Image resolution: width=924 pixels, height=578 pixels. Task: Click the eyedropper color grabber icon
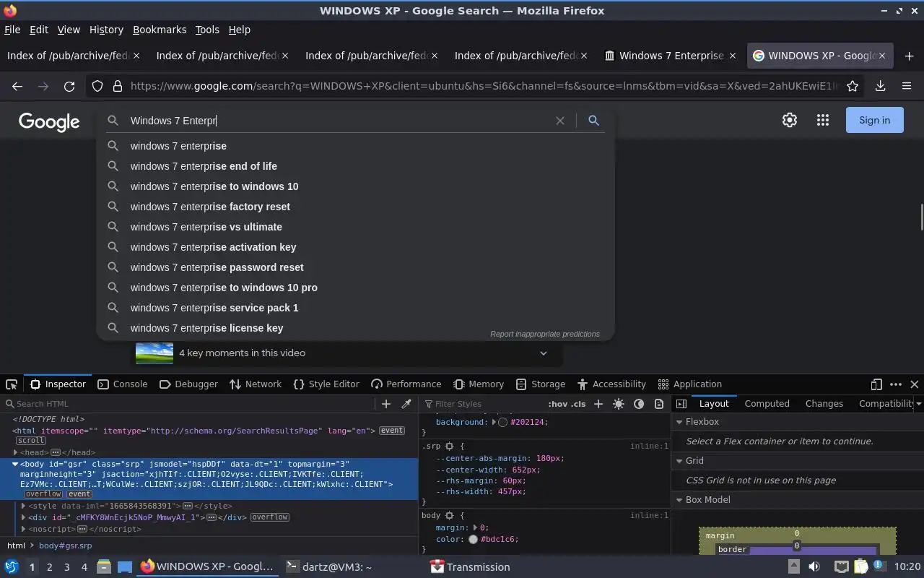(406, 404)
